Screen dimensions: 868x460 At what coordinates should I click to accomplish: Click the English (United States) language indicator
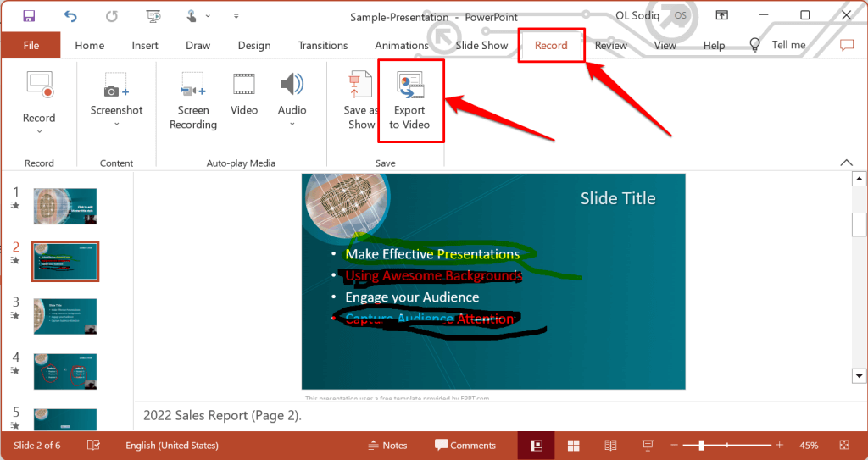171,445
